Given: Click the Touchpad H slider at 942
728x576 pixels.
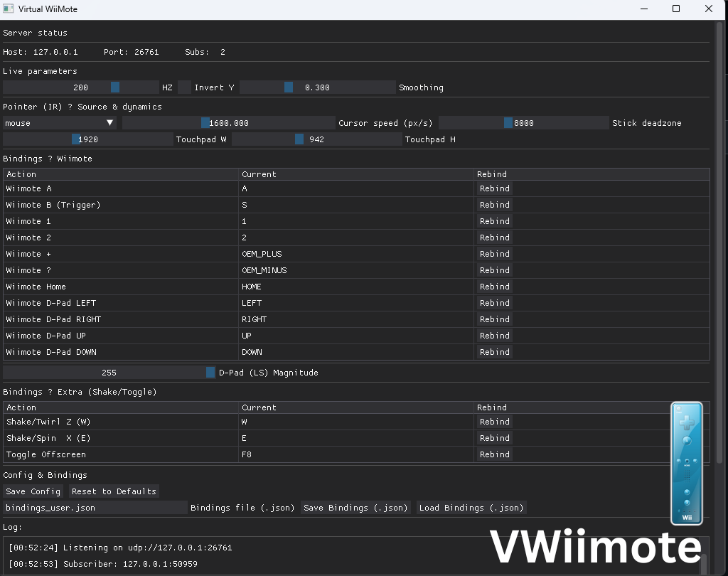Looking at the screenshot, I should pos(316,139).
